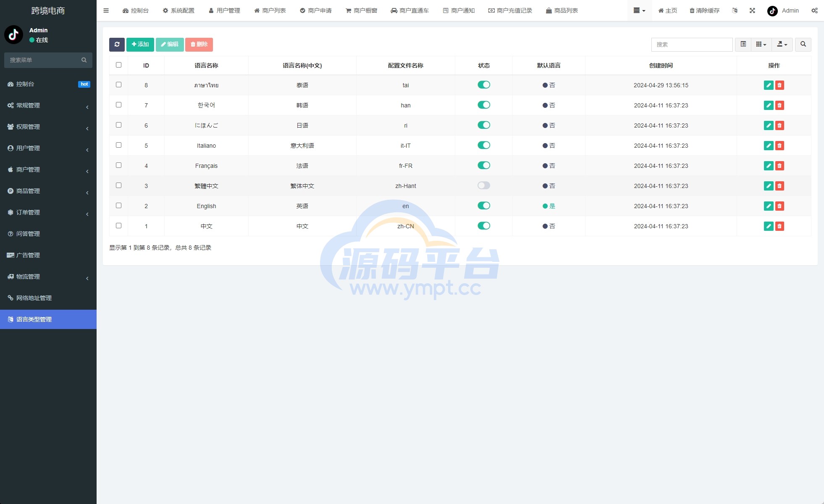Delete the 繁体中文 row with trash icon

[x=779, y=186]
